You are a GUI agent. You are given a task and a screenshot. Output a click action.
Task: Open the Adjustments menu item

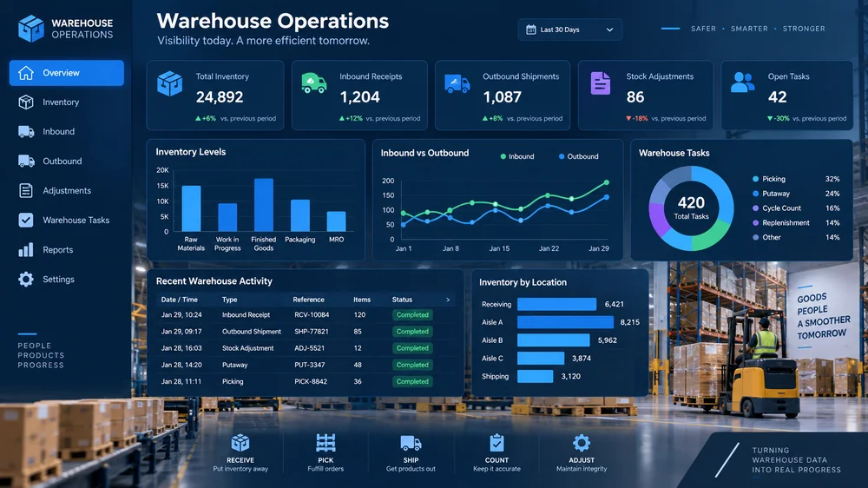[67, 190]
